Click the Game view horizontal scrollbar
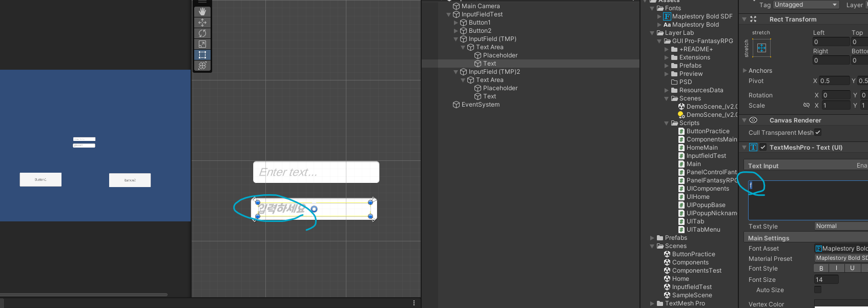Image resolution: width=868 pixels, height=308 pixels. click(84, 295)
